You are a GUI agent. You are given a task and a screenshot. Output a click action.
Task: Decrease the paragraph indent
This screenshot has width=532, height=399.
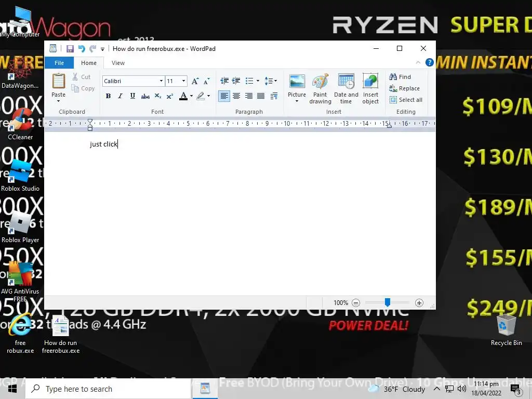pyautogui.click(x=224, y=81)
